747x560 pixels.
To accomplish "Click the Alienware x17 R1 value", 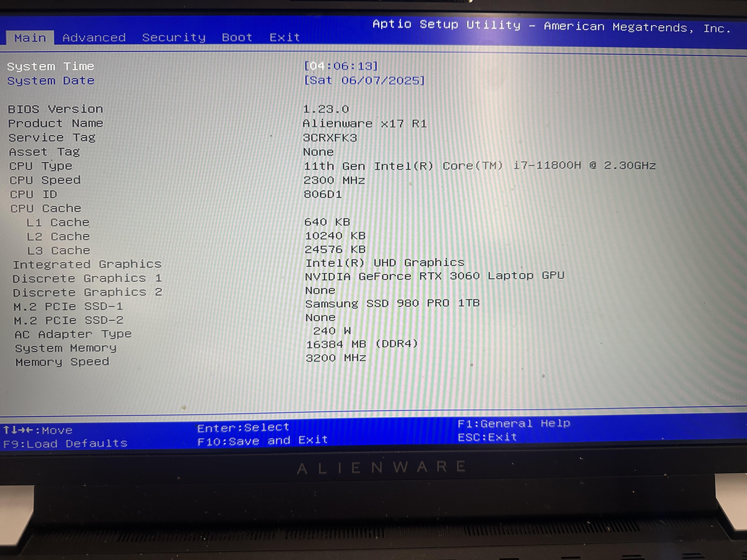I will [365, 124].
